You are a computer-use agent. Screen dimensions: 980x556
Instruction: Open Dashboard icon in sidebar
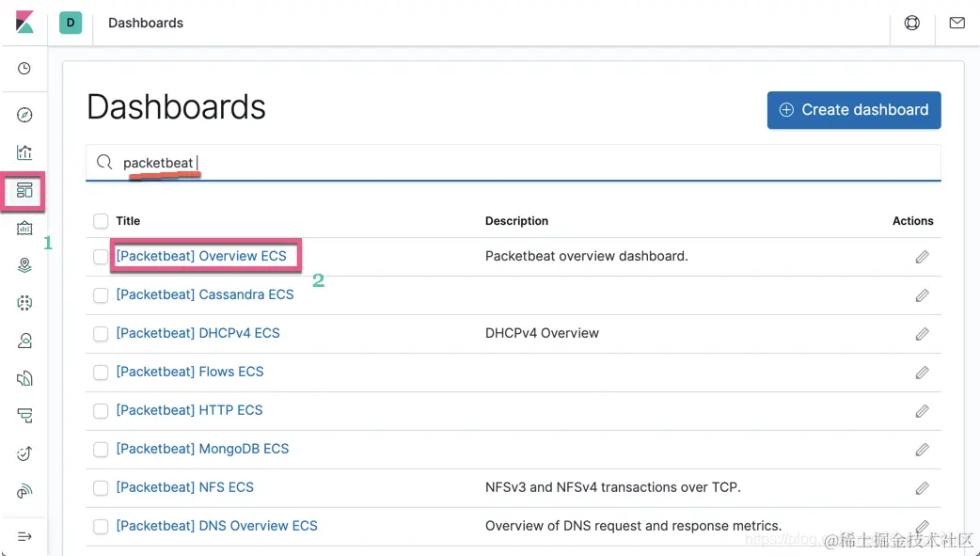coord(24,190)
